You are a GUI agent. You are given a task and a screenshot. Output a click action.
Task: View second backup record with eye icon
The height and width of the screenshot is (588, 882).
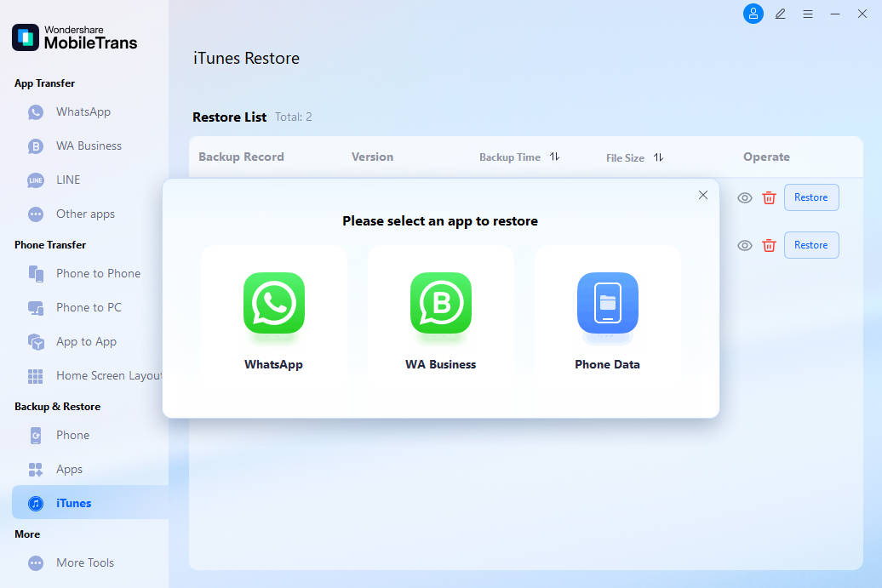click(745, 246)
